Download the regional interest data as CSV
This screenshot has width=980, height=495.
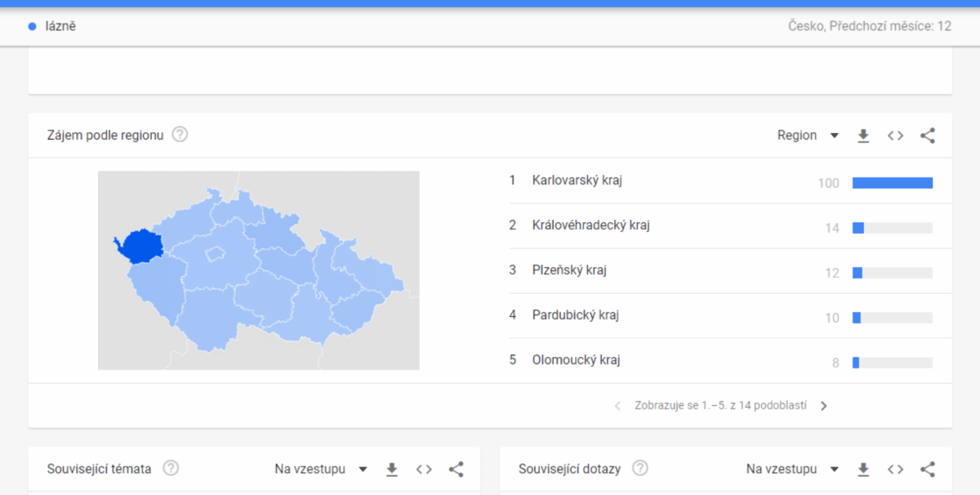[x=863, y=136]
